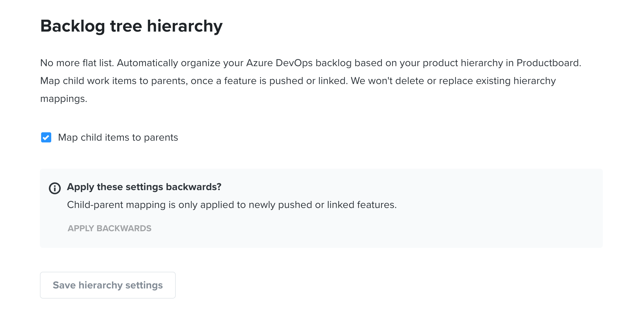Image resolution: width=644 pixels, height=323 pixels.
Task: Click the info circle icon
Action: tap(55, 188)
